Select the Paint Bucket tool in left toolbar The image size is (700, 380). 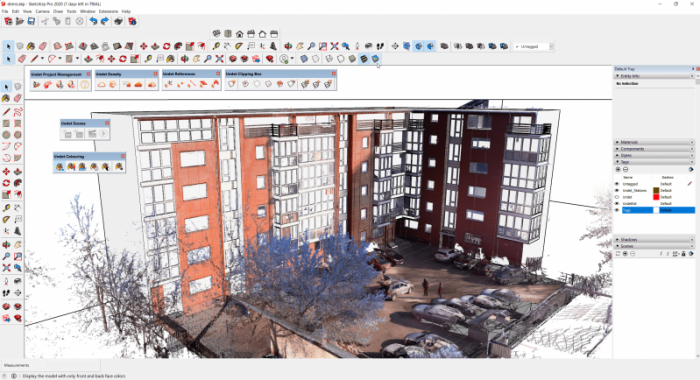(x=6, y=98)
